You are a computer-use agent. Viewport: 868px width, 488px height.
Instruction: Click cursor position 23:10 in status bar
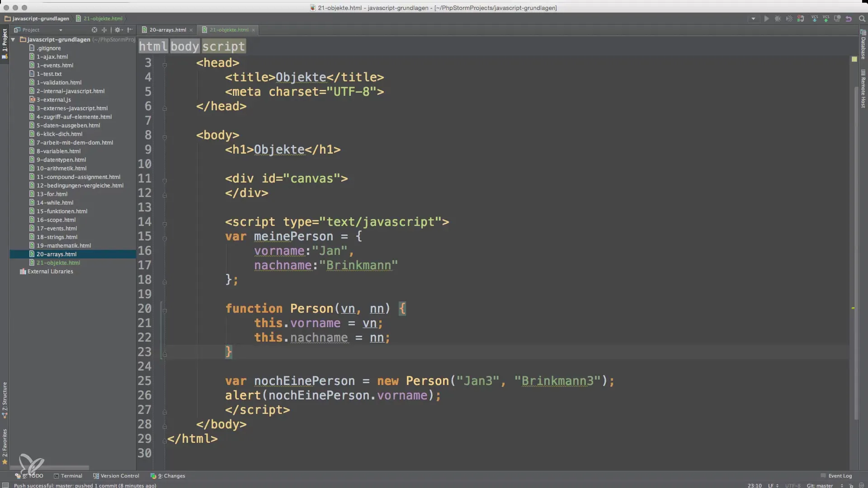pos(755,485)
